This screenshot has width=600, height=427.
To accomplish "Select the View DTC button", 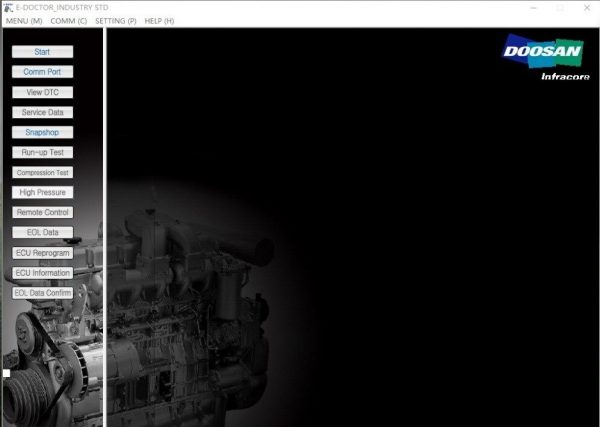I will tap(42, 92).
